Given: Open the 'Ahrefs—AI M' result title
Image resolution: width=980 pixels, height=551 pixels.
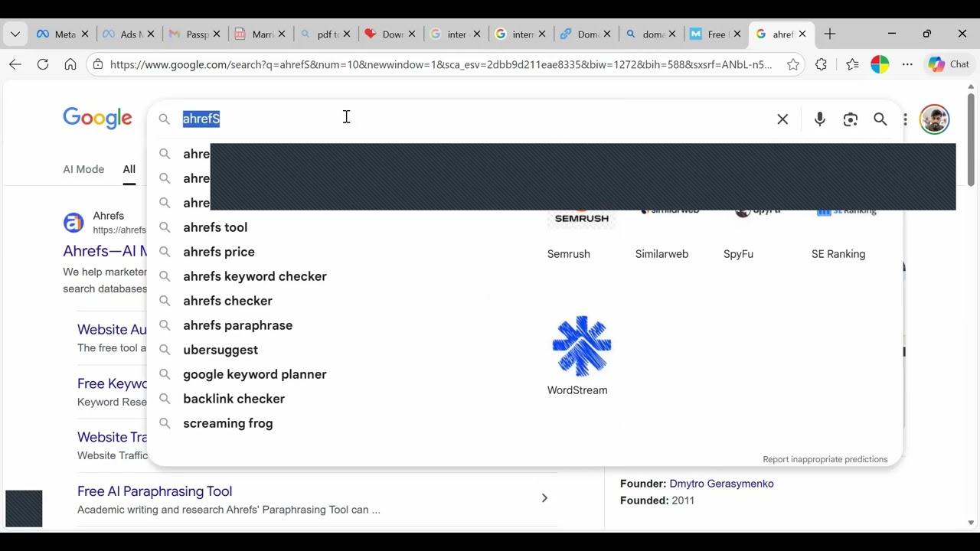Looking at the screenshot, I should [105, 251].
